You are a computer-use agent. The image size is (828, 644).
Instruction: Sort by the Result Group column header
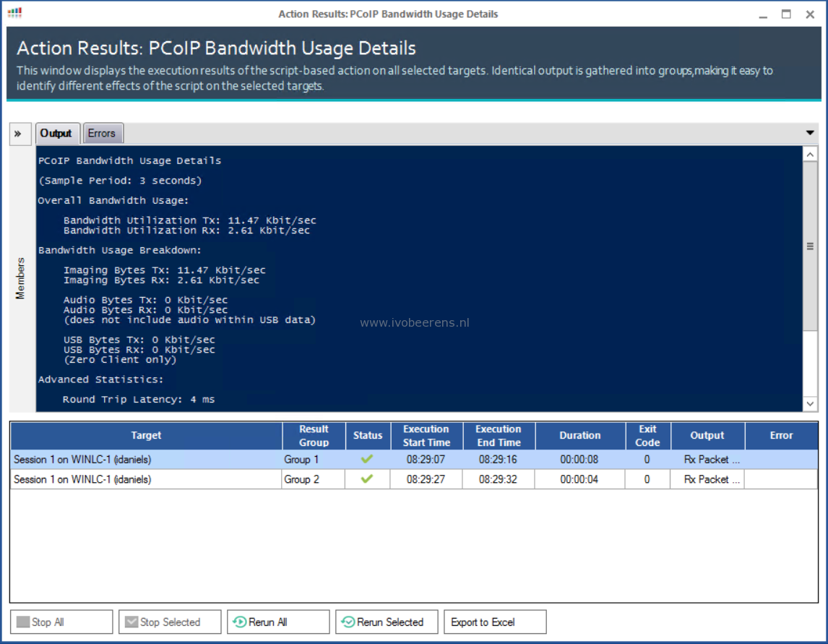tap(314, 435)
